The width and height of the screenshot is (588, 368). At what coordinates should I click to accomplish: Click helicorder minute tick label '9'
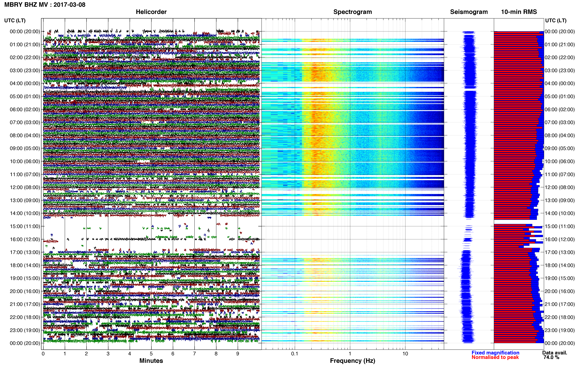click(238, 354)
